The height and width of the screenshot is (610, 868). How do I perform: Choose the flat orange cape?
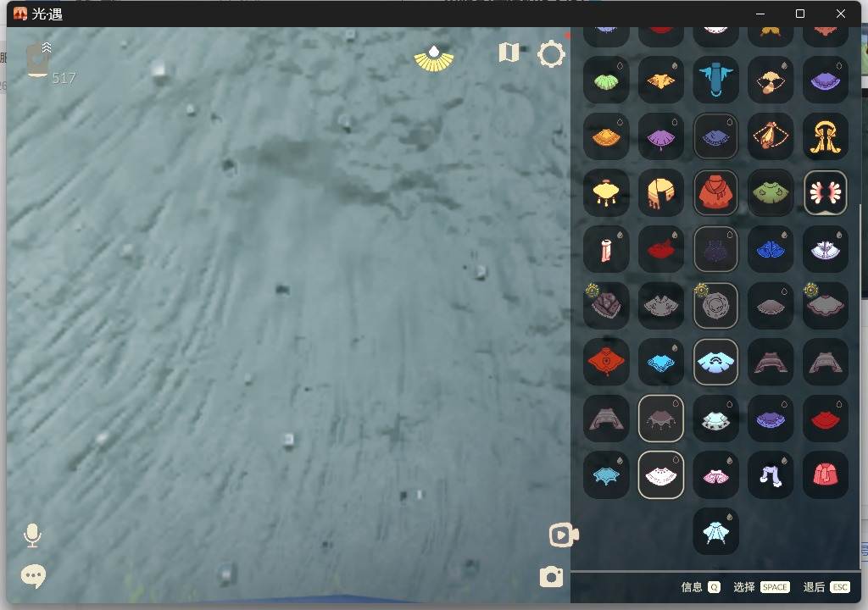tap(606, 136)
